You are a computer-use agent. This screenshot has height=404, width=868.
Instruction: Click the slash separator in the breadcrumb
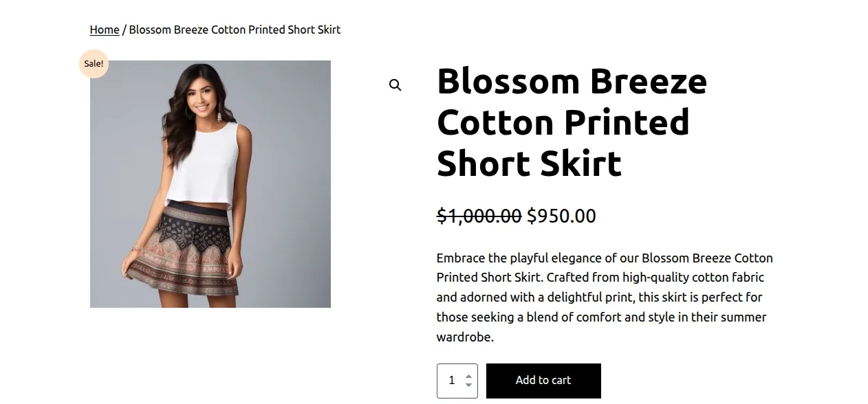point(124,30)
